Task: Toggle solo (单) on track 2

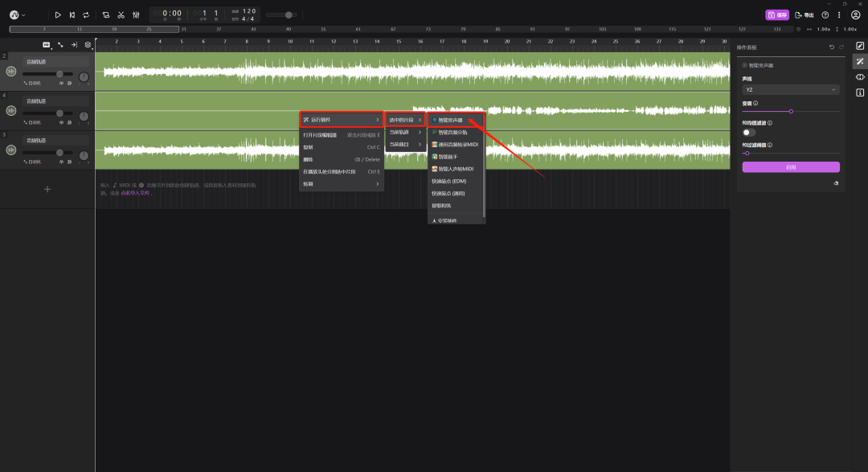Action: (x=61, y=83)
